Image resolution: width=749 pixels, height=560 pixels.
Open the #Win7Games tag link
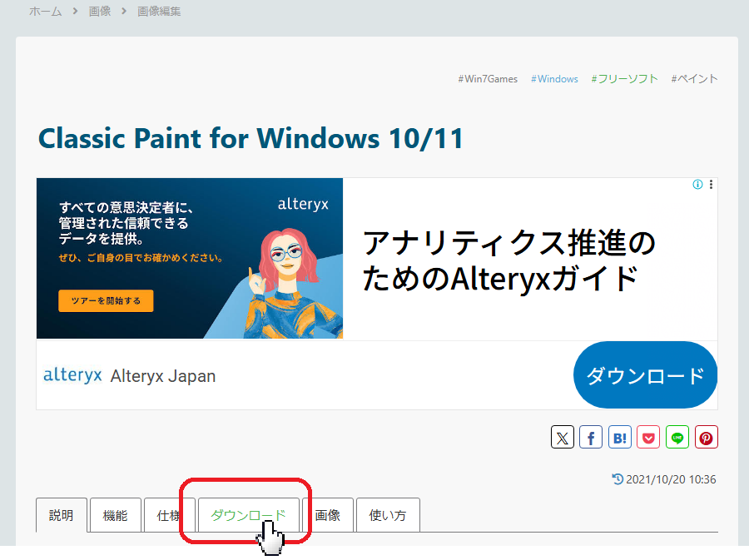[x=488, y=79]
